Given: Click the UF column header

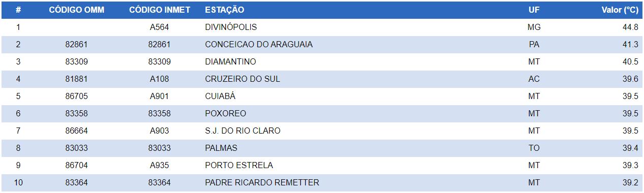Looking at the screenshot, I should pyautogui.click(x=534, y=10).
